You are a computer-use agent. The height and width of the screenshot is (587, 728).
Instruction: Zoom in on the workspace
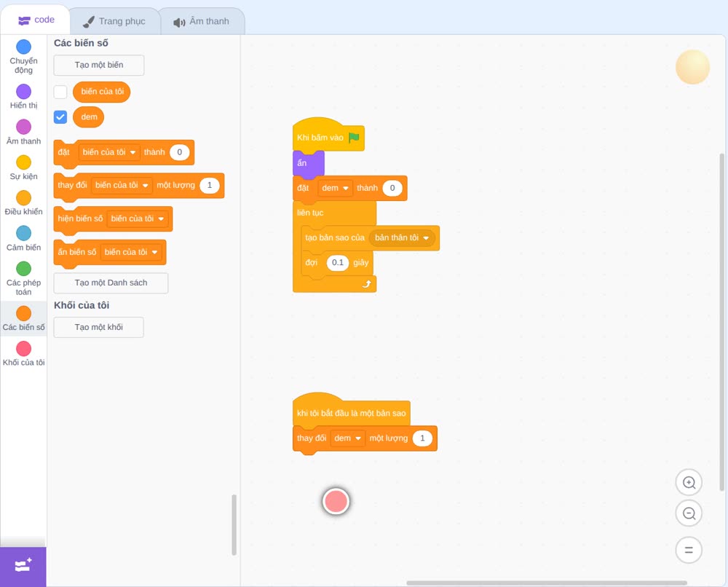689,483
